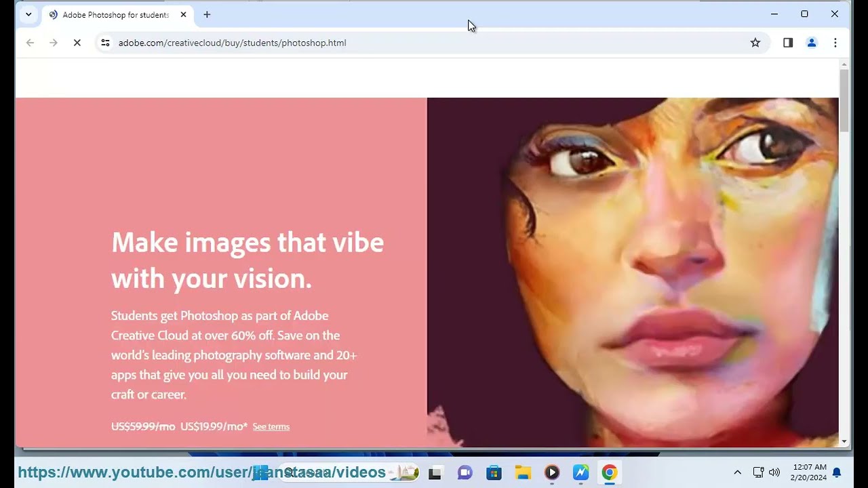Open the Chrome side panel

788,43
